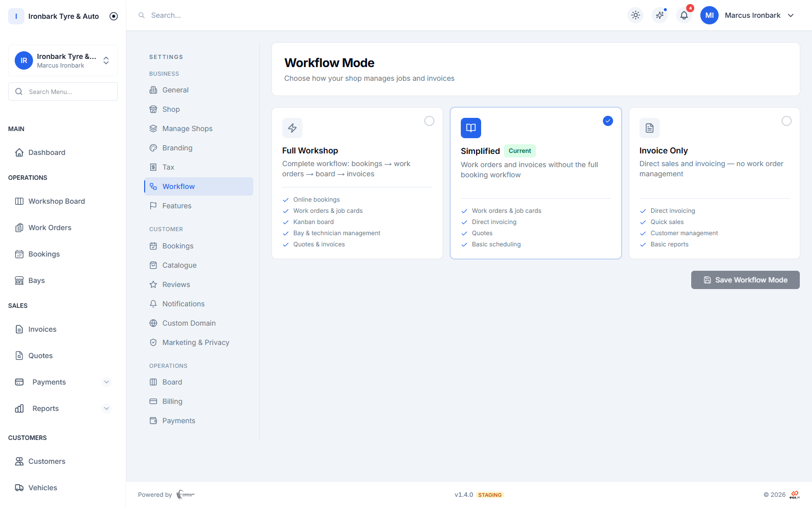This screenshot has width=812, height=508.
Task: Open Tax settings
Action: click(x=198, y=167)
